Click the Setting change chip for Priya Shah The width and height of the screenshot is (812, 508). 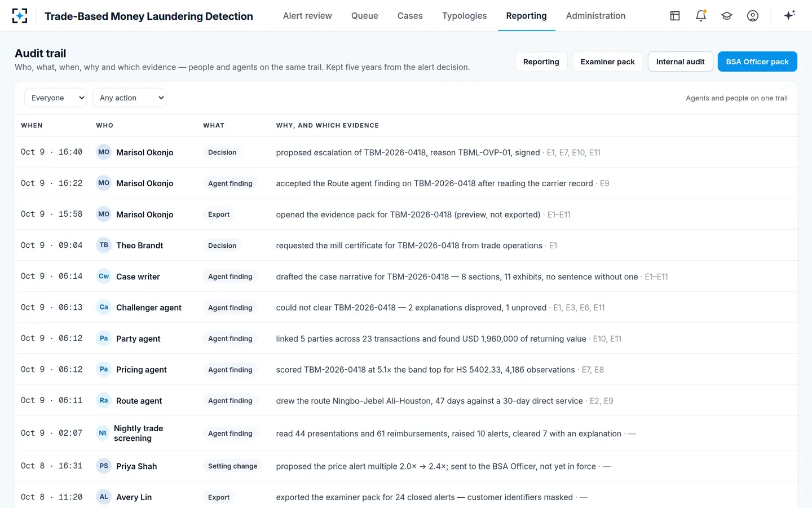click(x=233, y=466)
